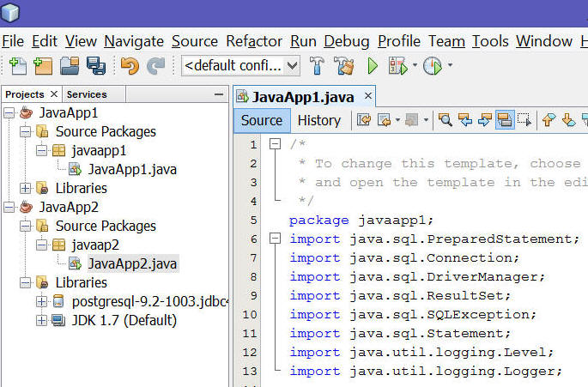Image resolution: width=588 pixels, height=387 pixels.
Task: Expand the postgresql jdbc library node
Action: pyautogui.click(x=41, y=301)
